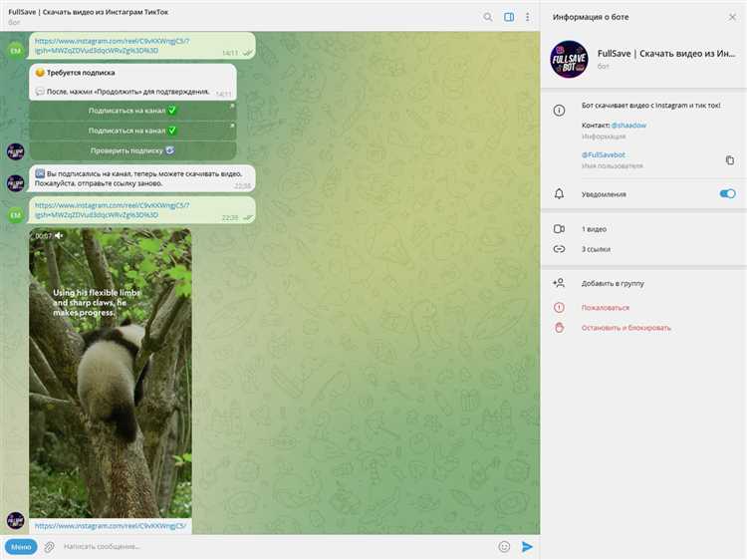Screen dimensions: 747x560
Task: Click the green EM avatar beside the 22:28 link
Action: coord(16,215)
